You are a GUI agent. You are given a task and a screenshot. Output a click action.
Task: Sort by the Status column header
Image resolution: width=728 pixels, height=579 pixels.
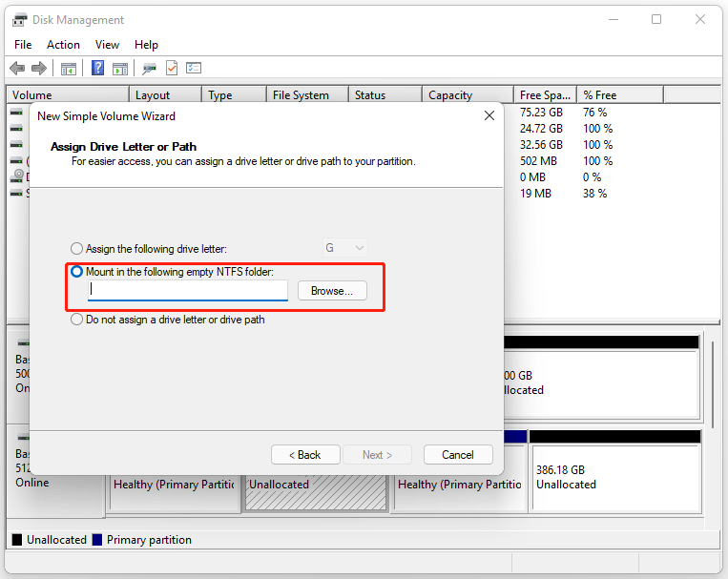385,95
